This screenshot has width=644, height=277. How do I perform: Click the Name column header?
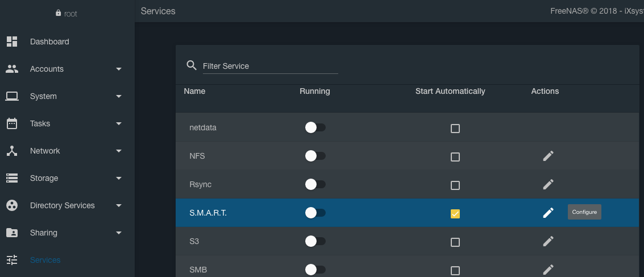(194, 91)
